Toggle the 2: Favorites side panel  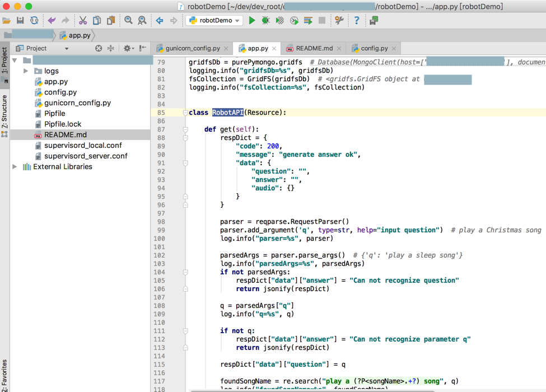pos(4,375)
